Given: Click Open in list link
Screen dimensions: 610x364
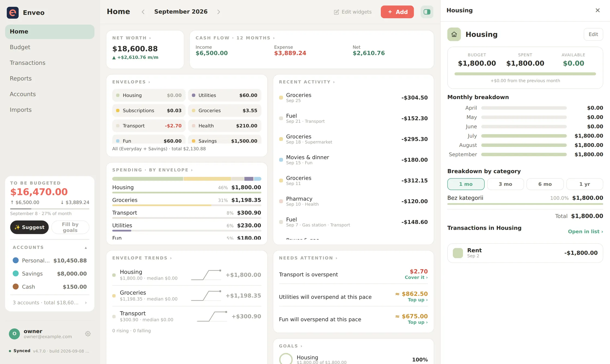Looking at the screenshot, I should pos(585,232).
